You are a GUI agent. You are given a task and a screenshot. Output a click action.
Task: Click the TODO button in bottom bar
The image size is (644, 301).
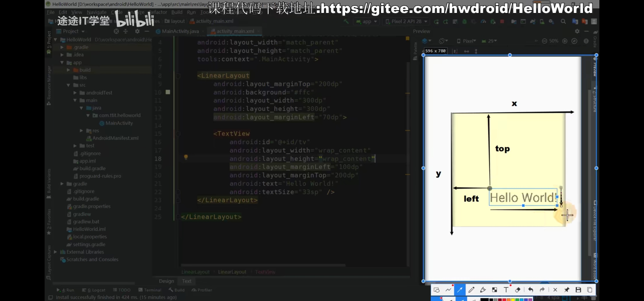click(124, 290)
